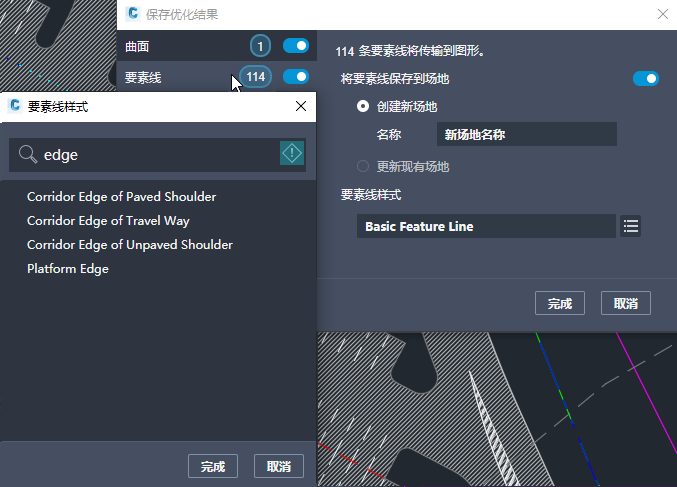Select the 更新现有场地 radio option
Viewport: 677px width, 487px height.
(x=363, y=166)
